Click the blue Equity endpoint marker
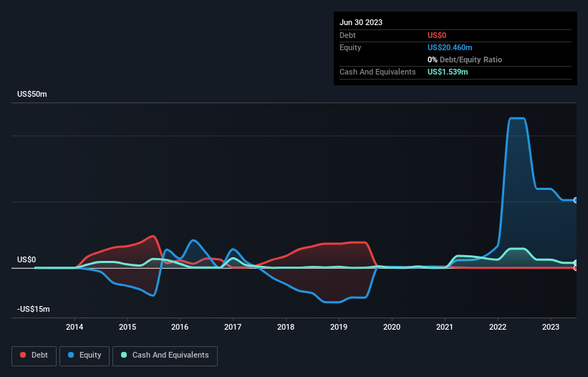 coord(575,200)
